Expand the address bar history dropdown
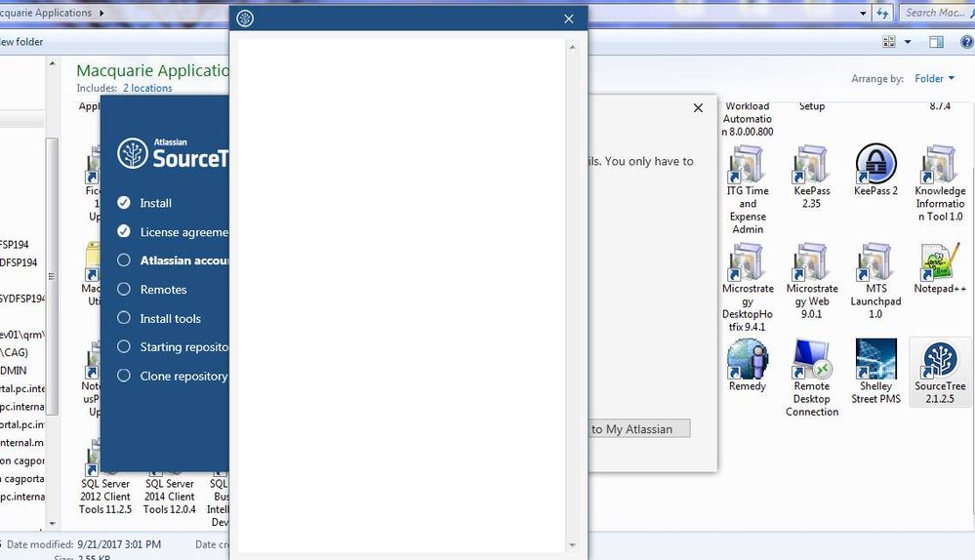Screen dimensions: 975x560 point(863,13)
